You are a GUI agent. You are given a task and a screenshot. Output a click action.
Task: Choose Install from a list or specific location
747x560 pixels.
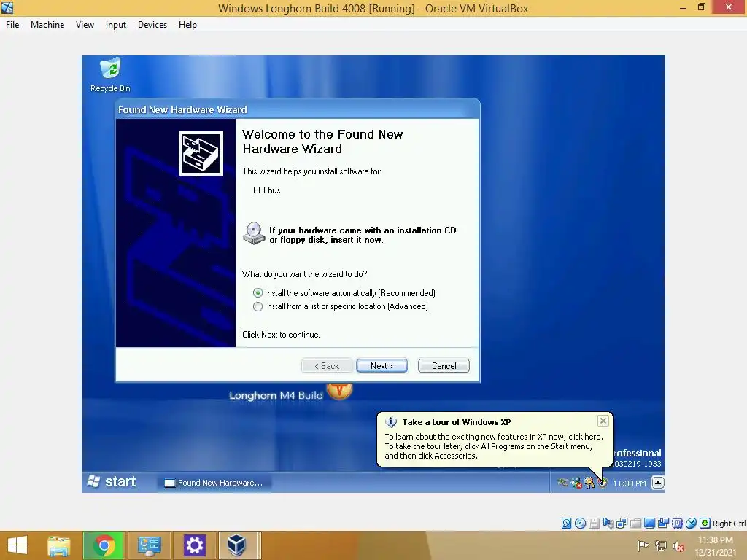258,307
